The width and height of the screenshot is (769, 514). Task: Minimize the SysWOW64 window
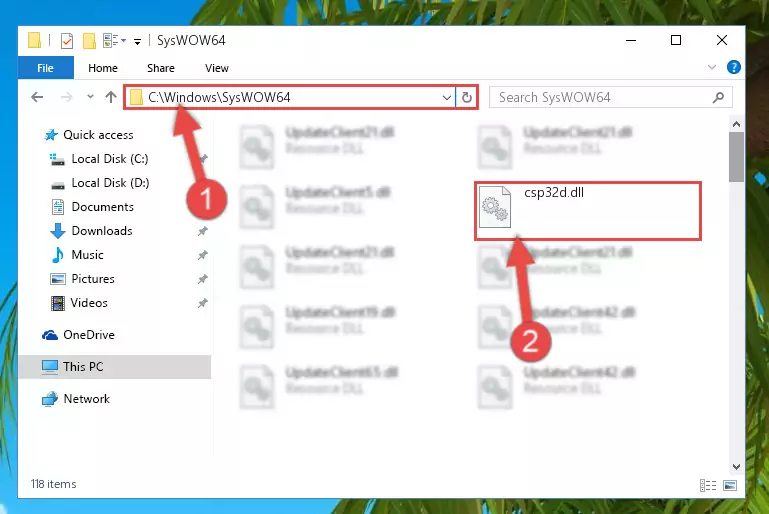coord(631,40)
